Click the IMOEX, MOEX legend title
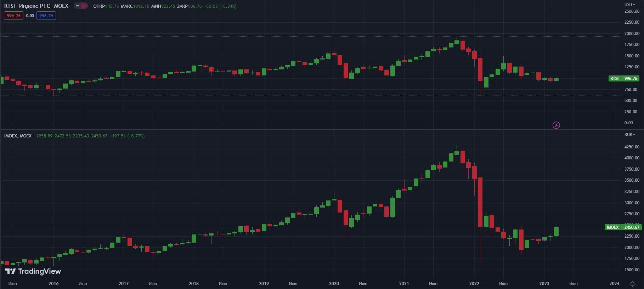Image resolution: width=644 pixels, height=289 pixels. [x=18, y=136]
